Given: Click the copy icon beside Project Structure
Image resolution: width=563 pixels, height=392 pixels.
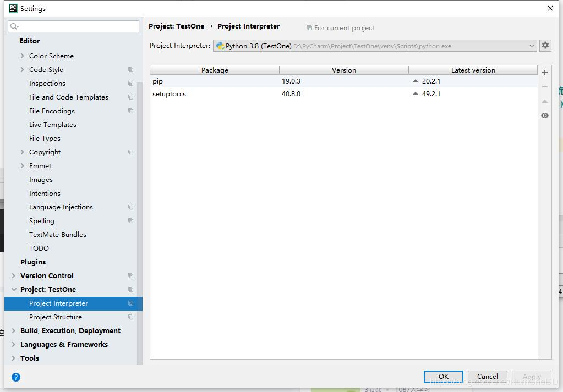Looking at the screenshot, I should click(130, 317).
